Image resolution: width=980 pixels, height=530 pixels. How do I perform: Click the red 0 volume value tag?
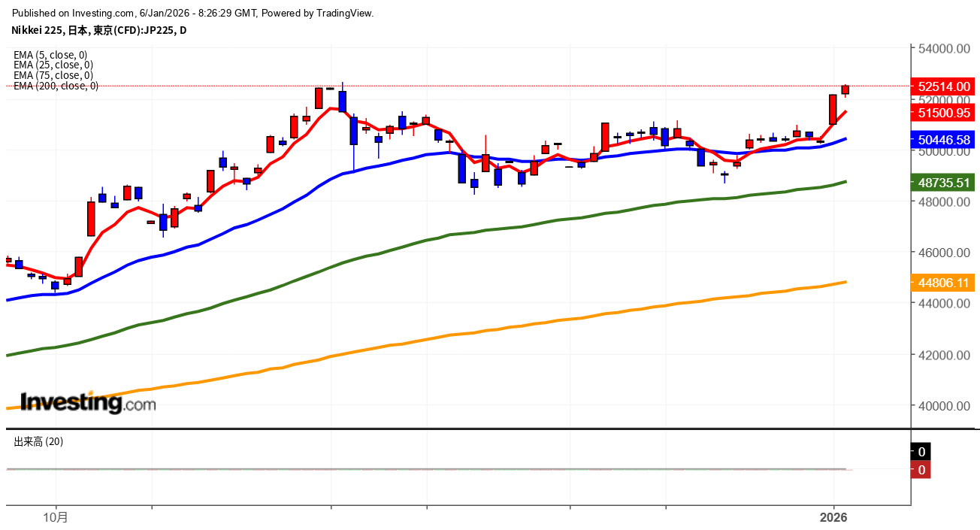coord(921,470)
